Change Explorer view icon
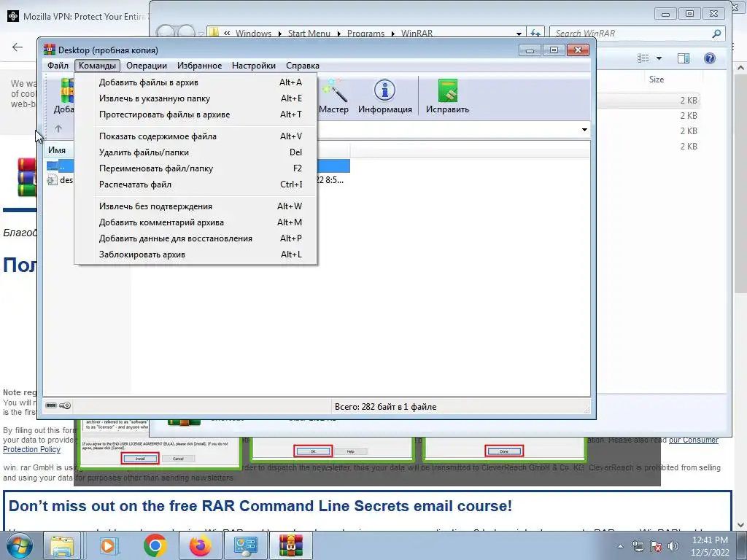Image resolution: width=747 pixels, height=560 pixels. pyautogui.click(x=643, y=58)
